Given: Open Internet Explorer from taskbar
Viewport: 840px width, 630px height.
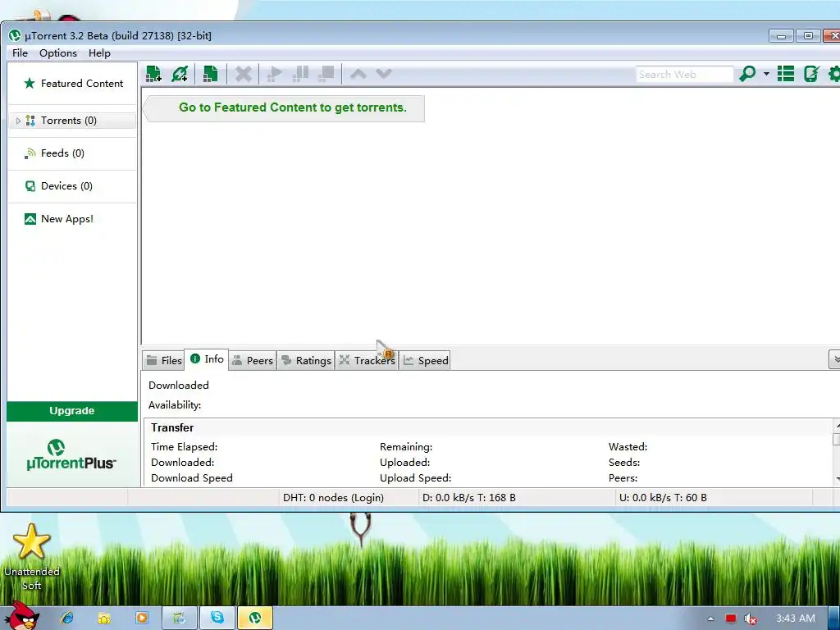Looking at the screenshot, I should click(67, 618).
